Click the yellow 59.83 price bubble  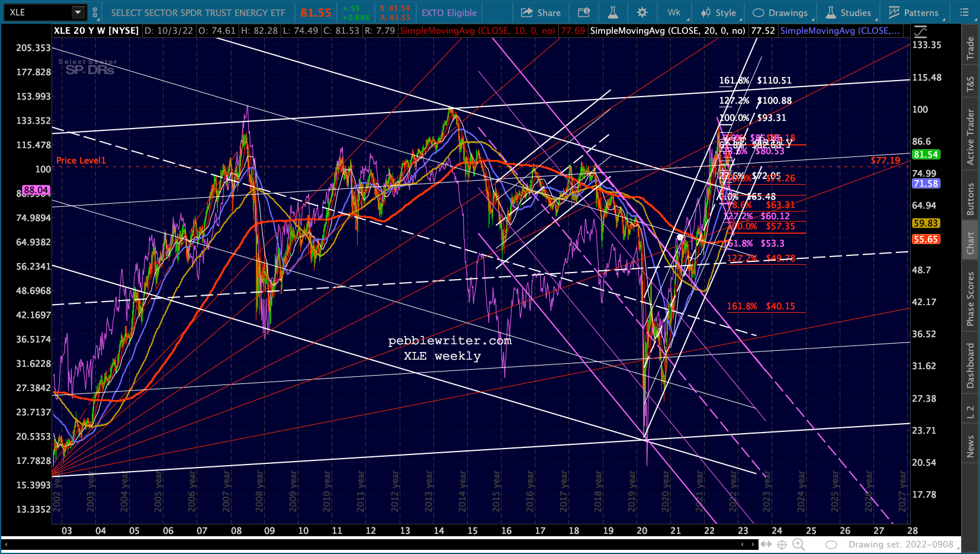[x=926, y=223]
